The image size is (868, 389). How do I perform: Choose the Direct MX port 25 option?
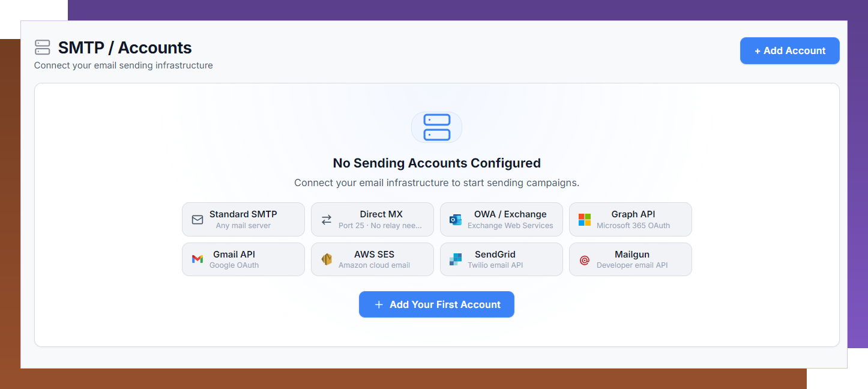372,219
